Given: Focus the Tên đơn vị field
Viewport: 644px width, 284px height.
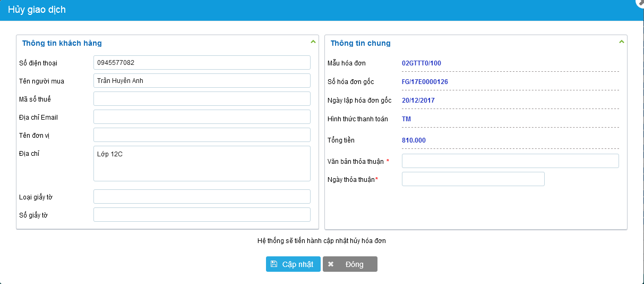Looking at the screenshot, I should point(202,135).
